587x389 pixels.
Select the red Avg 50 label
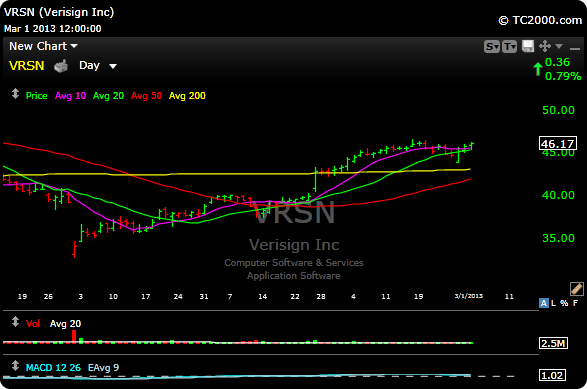coord(146,96)
